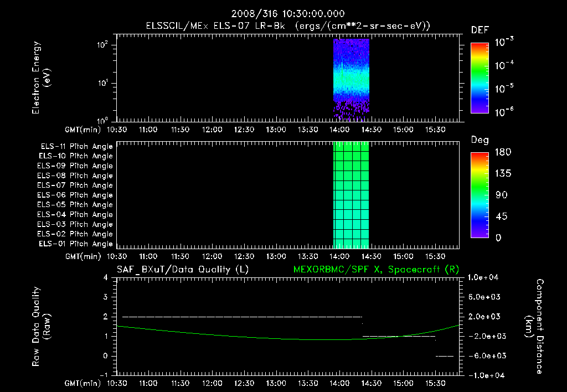Click the 15:00 tick label under bottom plot
Screen dimensions: 567x392
click(403, 383)
